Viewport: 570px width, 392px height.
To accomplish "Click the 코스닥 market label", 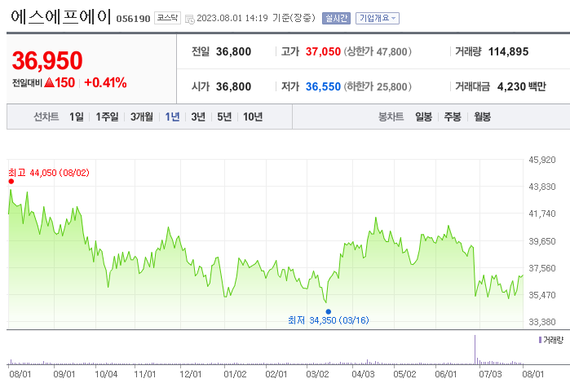I will (x=167, y=18).
